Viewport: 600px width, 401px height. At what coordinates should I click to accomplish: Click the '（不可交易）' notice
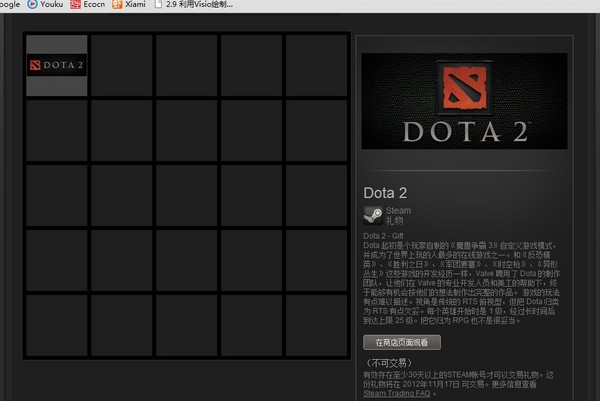(x=389, y=363)
